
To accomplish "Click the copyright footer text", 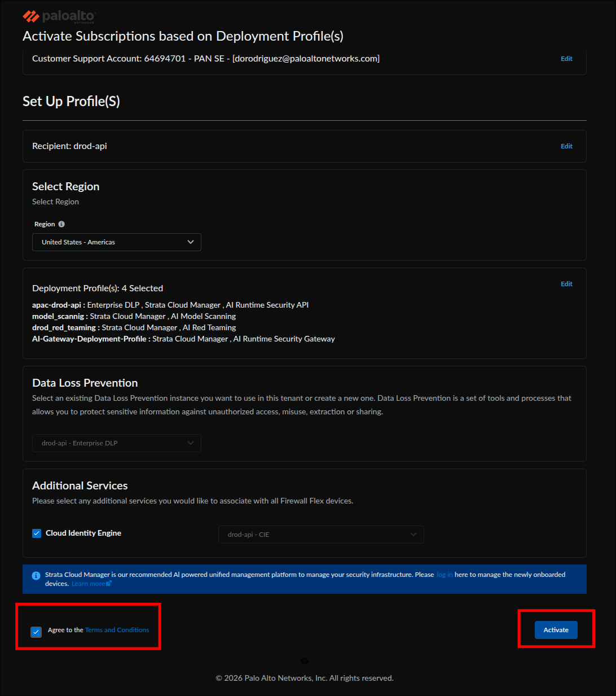I will tap(305, 678).
